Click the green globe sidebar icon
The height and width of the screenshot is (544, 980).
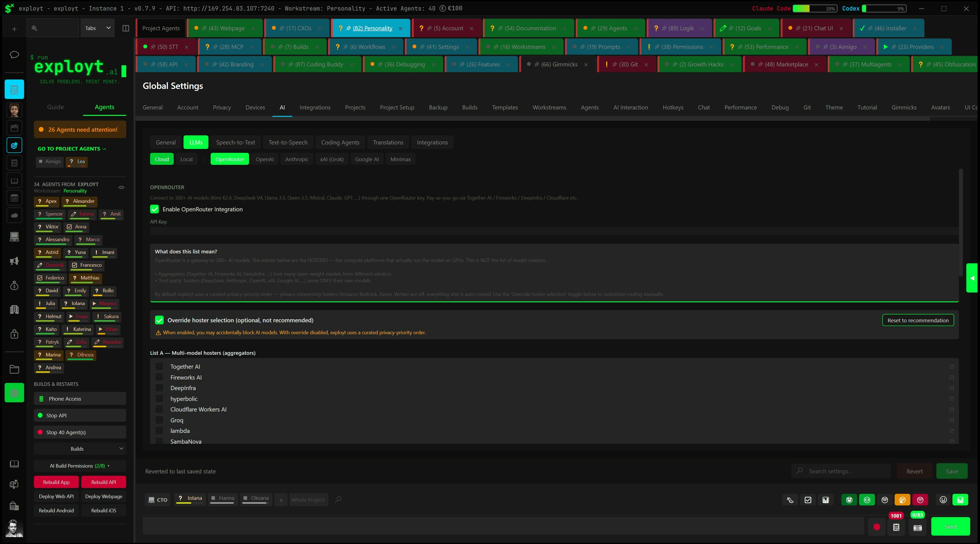tap(14, 393)
